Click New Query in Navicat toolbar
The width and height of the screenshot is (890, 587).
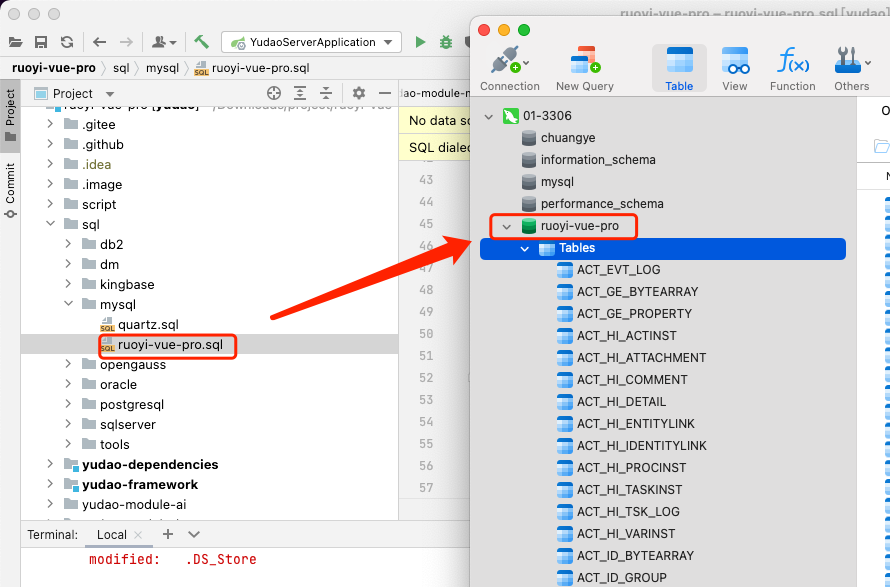click(585, 68)
